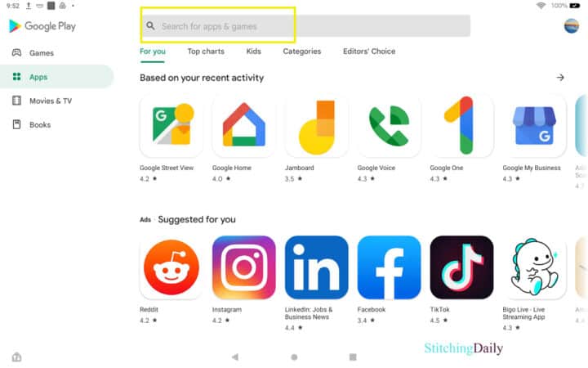Switch to the Top charts tab

tap(206, 52)
